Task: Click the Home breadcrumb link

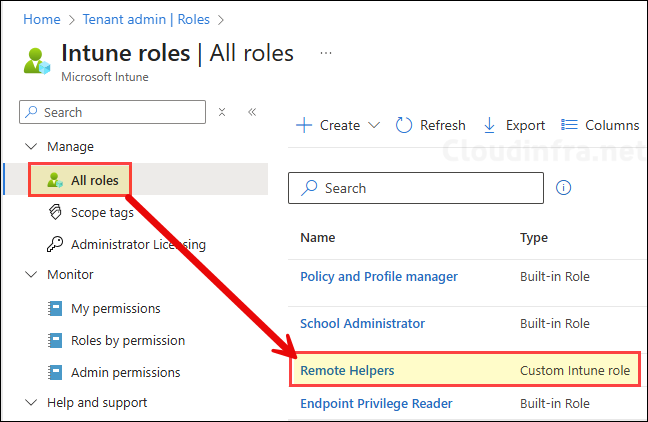Action: [x=41, y=18]
